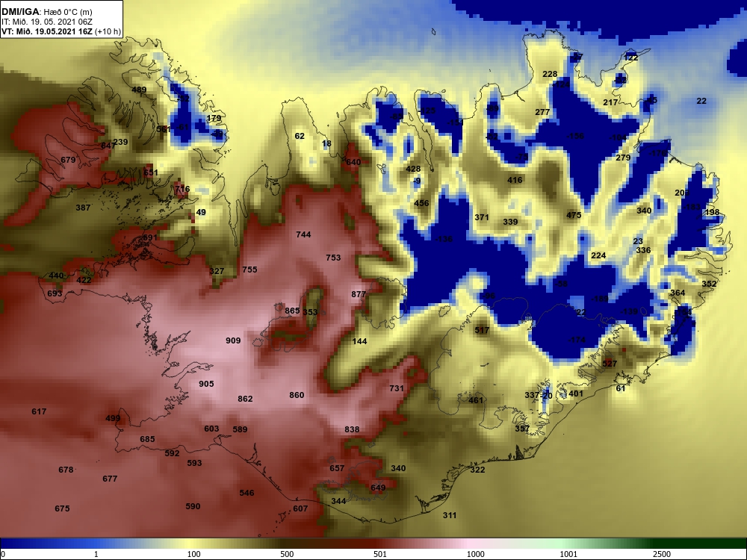Screen dimensions: 747x560
Task: Click the legend label 1000
Action: pos(475,554)
